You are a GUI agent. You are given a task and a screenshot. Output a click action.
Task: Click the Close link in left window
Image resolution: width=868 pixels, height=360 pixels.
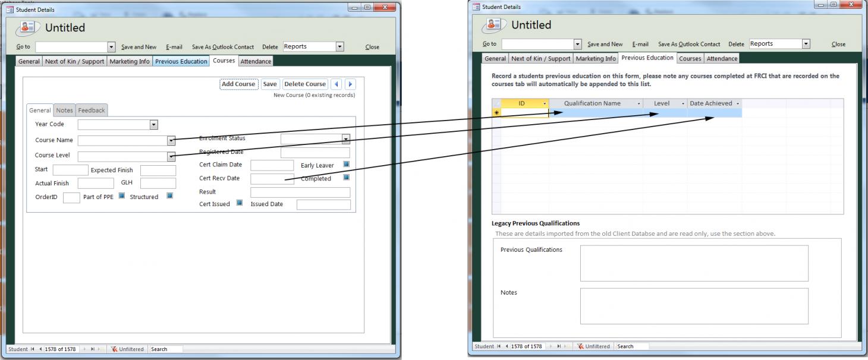click(x=372, y=47)
